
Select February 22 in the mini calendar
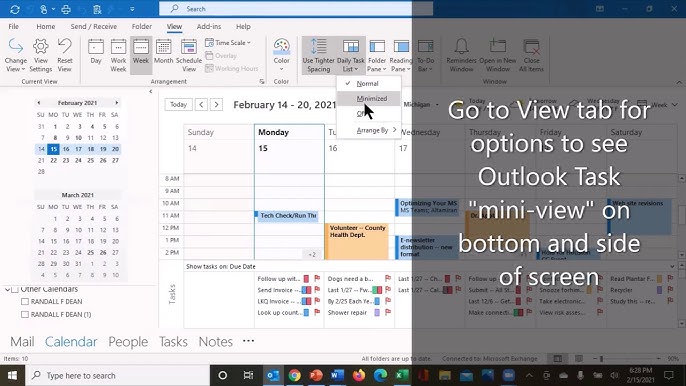[x=53, y=160]
